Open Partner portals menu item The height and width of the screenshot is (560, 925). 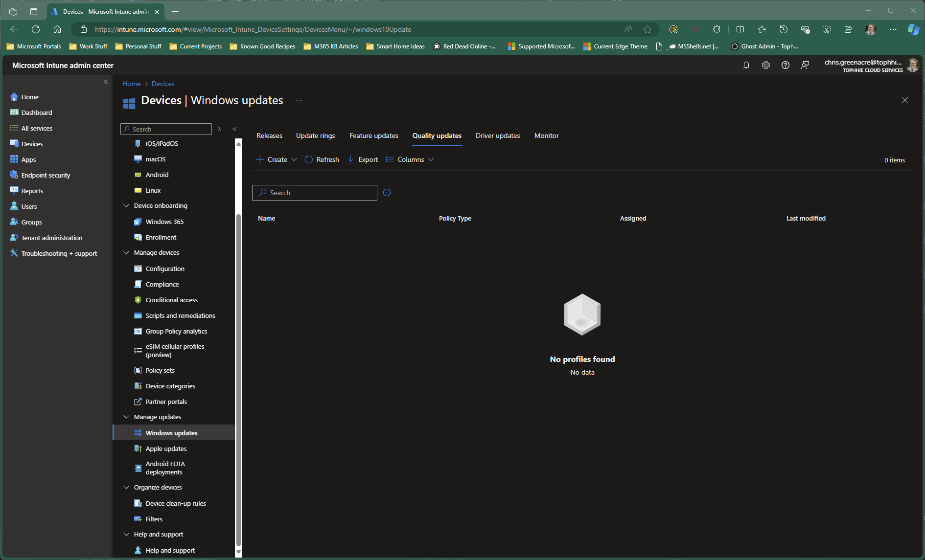pyautogui.click(x=166, y=402)
